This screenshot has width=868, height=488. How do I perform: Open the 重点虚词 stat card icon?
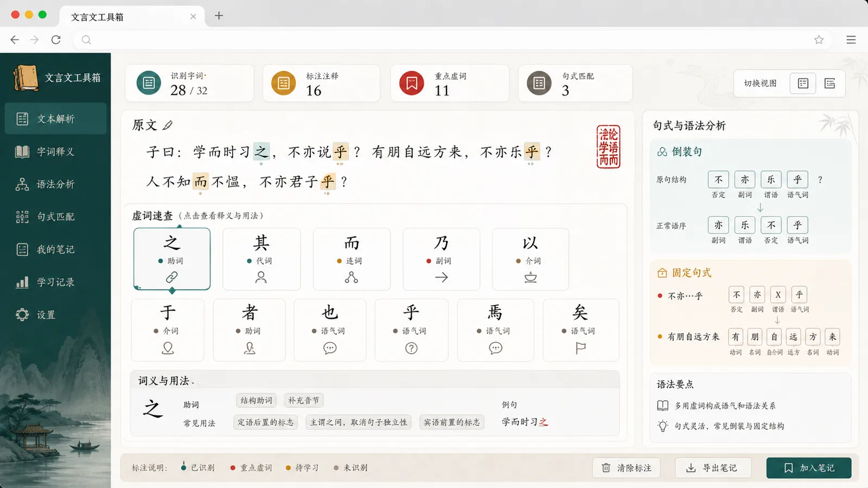click(412, 83)
